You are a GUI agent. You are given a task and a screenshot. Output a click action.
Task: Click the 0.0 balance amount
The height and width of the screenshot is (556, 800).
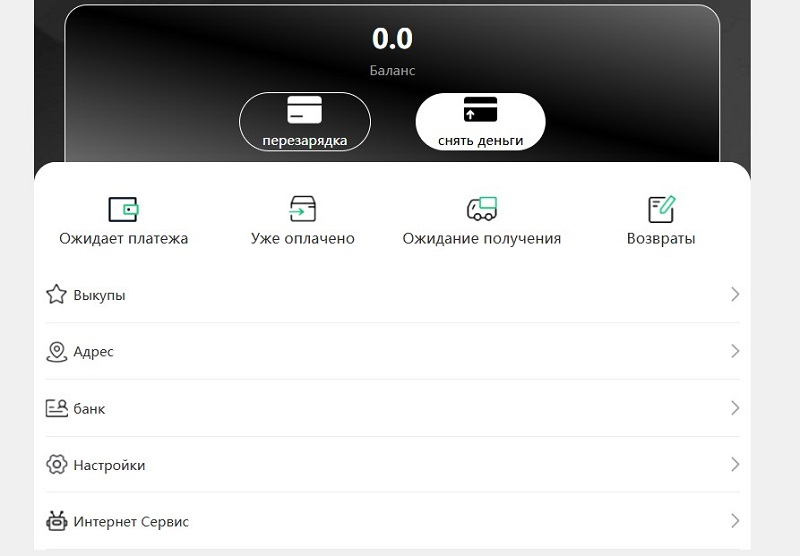coord(392,39)
